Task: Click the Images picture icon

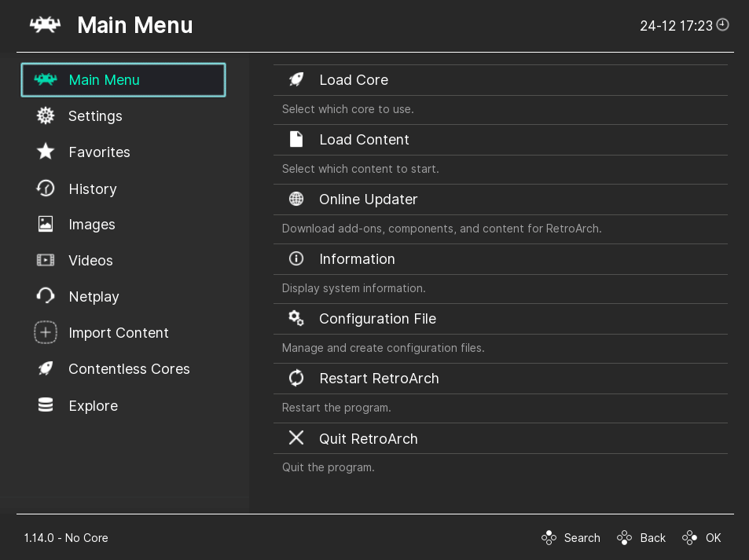Action: click(46, 225)
